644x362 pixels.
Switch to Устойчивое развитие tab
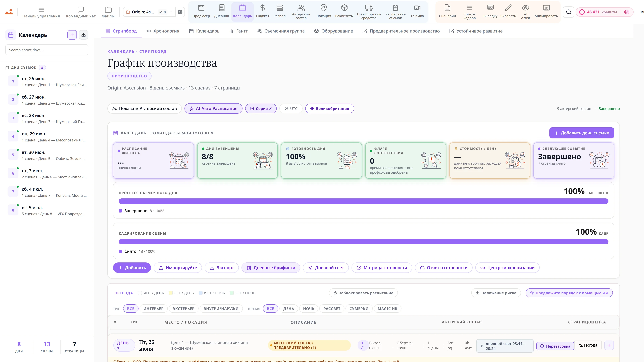click(x=476, y=31)
